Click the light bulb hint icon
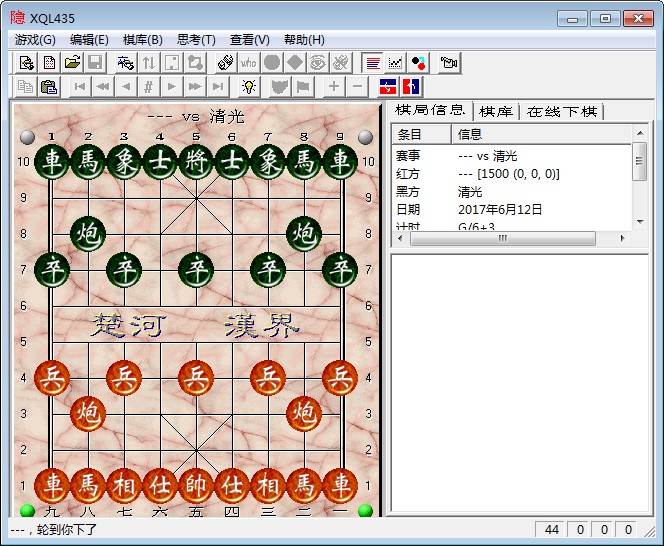 click(x=249, y=87)
